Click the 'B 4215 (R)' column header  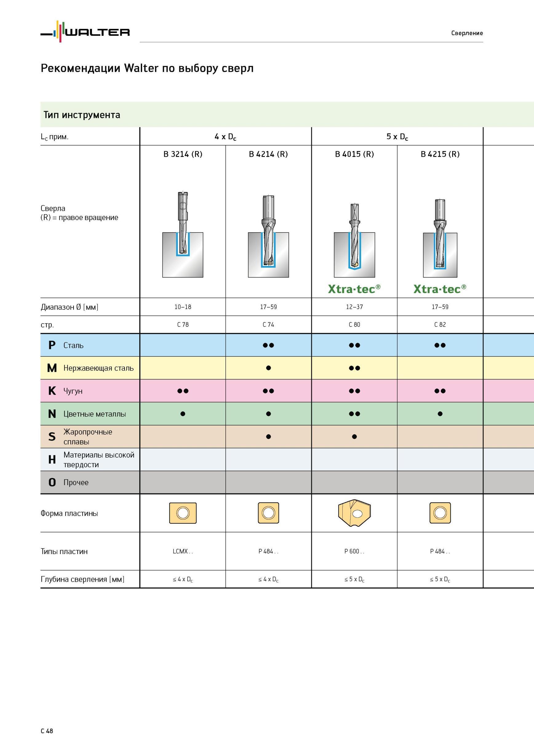pos(440,154)
